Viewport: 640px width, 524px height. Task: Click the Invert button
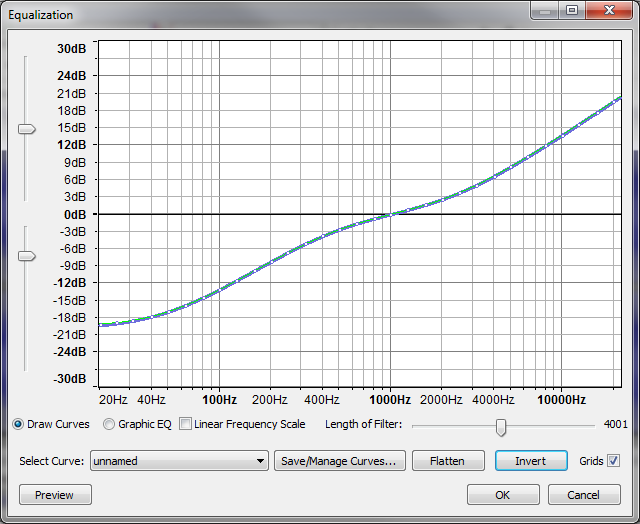pyautogui.click(x=531, y=461)
